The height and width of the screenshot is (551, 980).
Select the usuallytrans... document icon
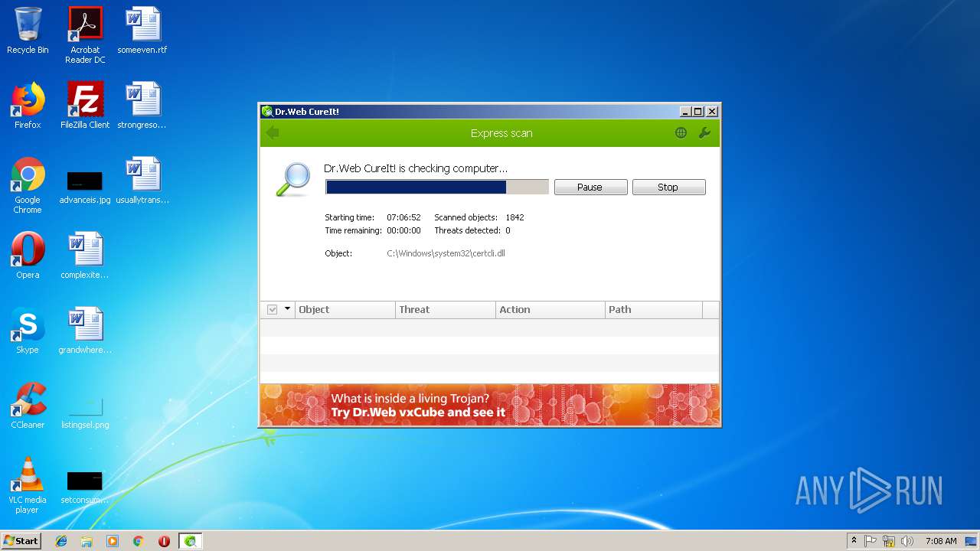tap(142, 181)
